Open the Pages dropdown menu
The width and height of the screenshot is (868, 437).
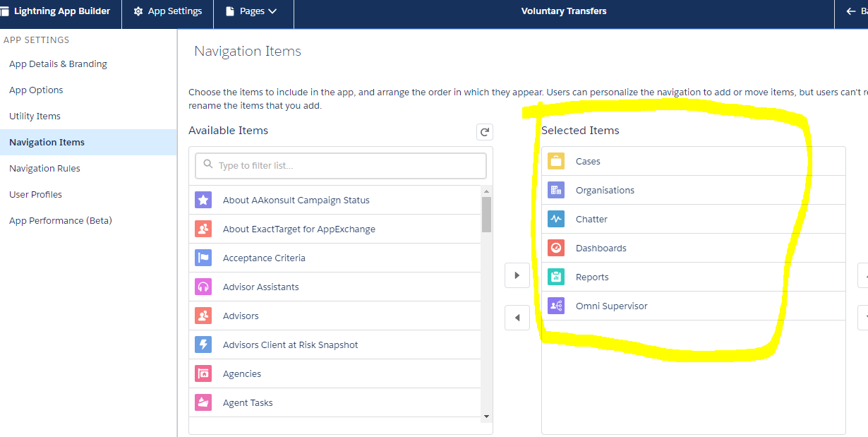coord(253,11)
